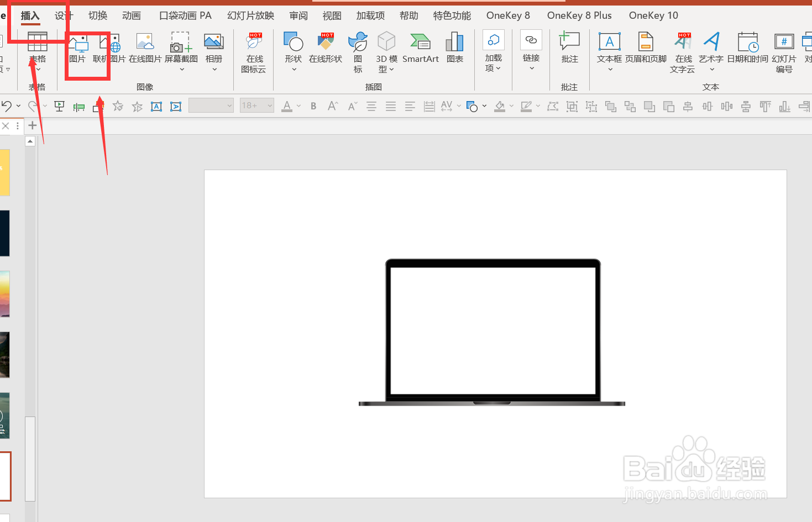This screenshot has width=812, height=522.
Task: Insert 幻灯片编号 slide number
Action: 784,53
